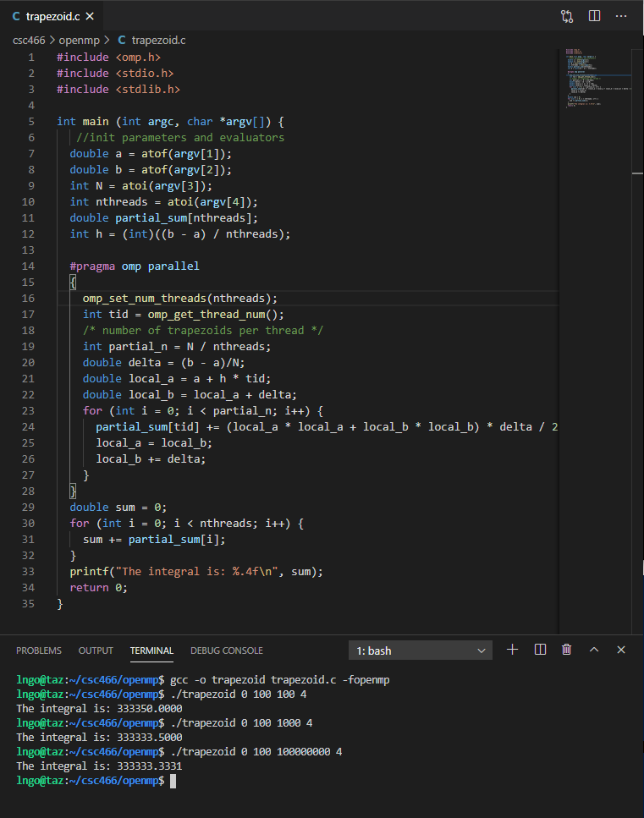
Task: Click the line 16 number in gutter
Action: point(27,298)
